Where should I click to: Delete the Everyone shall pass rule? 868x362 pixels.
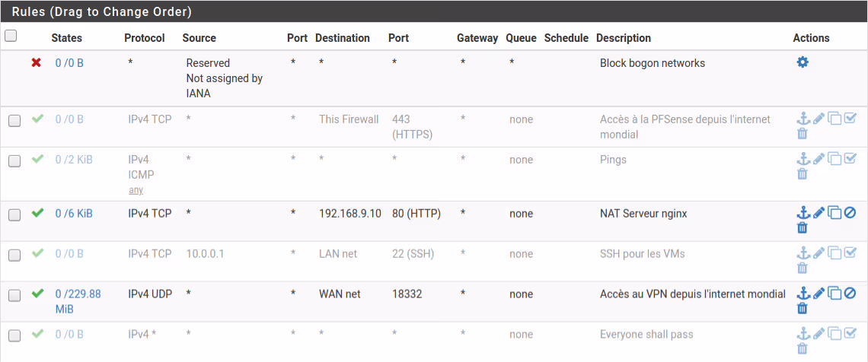802,348
